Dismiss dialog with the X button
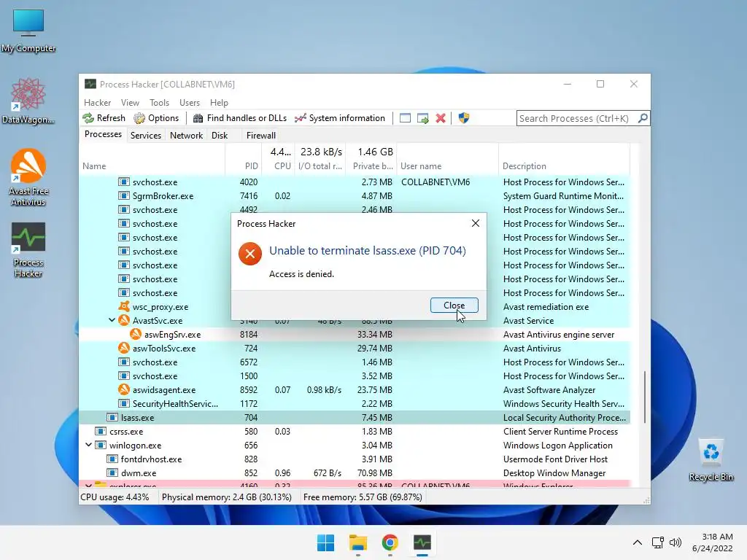Viewport: 747px width, 560px height. coord(475,223)
